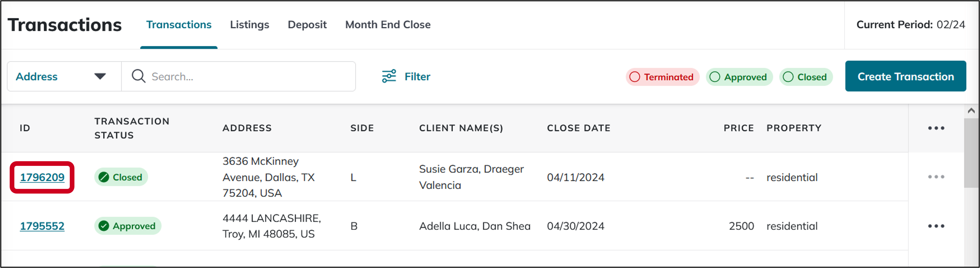Open transaction ID 1795552 link
The image size is (980, 268).
click(x=42, y=226)
